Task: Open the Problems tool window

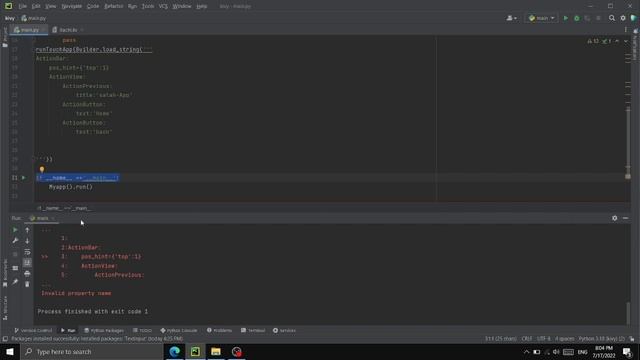Action: point(219,330)
